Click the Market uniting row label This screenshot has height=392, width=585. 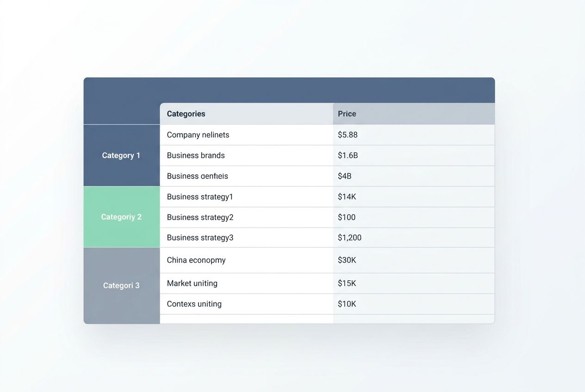click(x=192, y=283)
